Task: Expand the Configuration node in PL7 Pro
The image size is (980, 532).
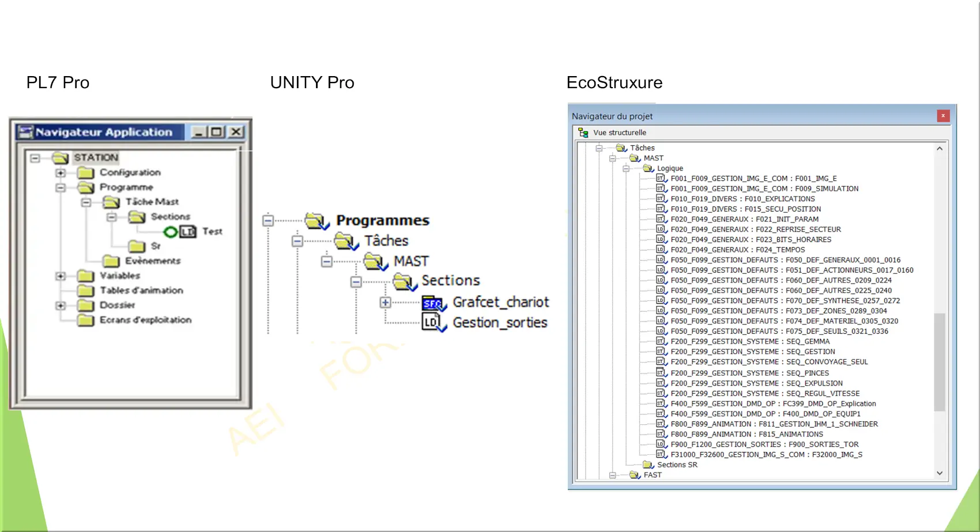Action: pos(61,173)
